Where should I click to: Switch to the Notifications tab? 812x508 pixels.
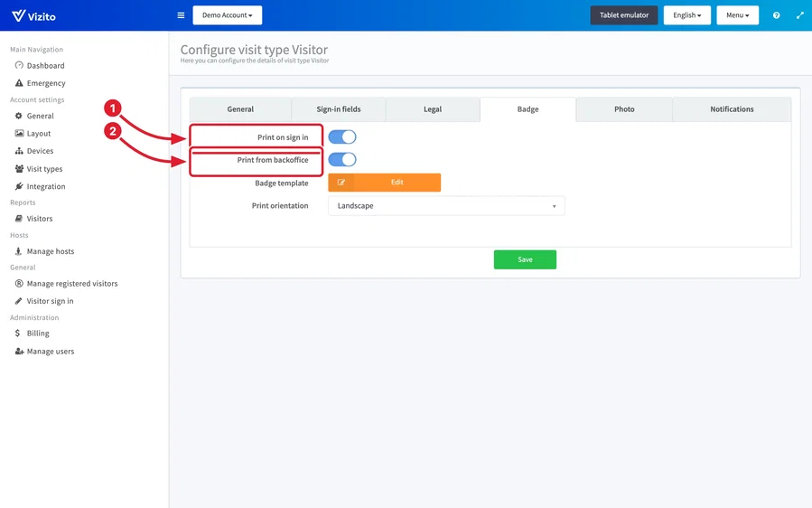[732, 109]
